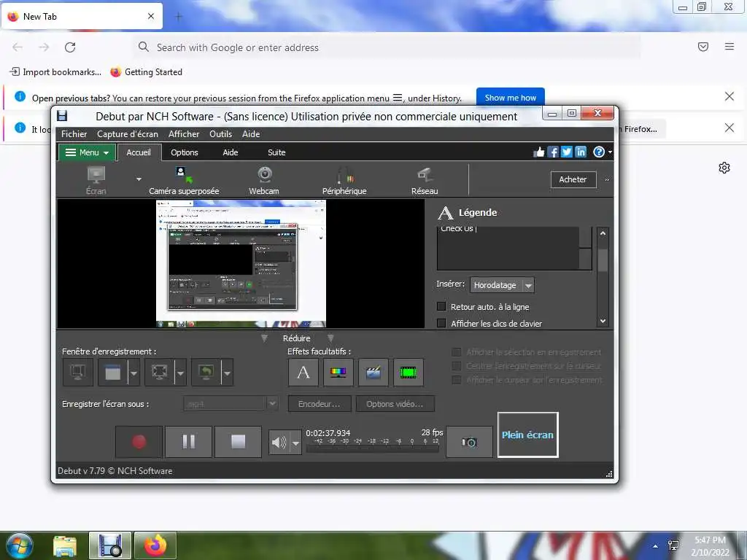Open Windows Start menu orb

[x=20, y=545]
